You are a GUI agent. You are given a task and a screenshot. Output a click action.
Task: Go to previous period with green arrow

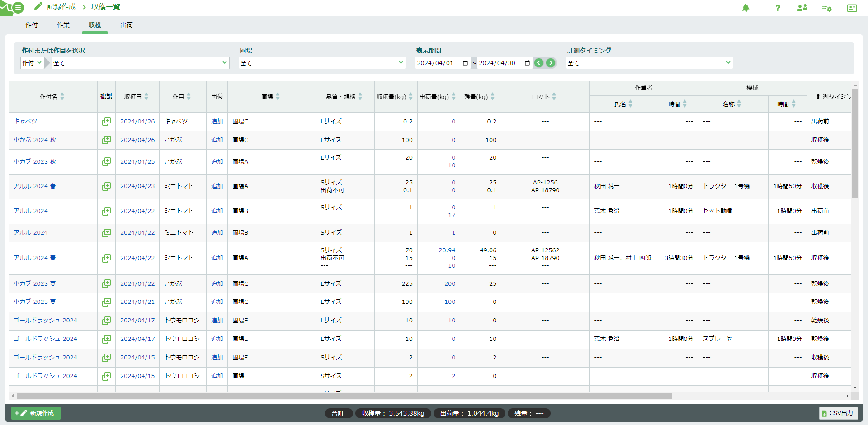point(539,63)
